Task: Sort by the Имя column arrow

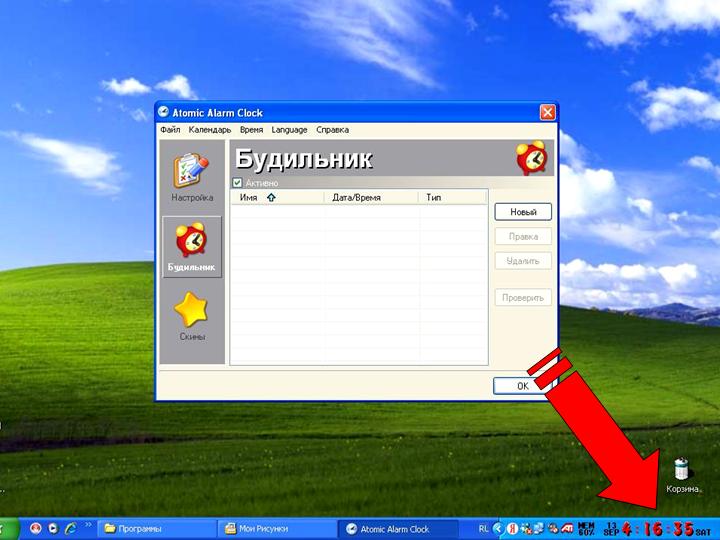Action: (x=271, y=197)
